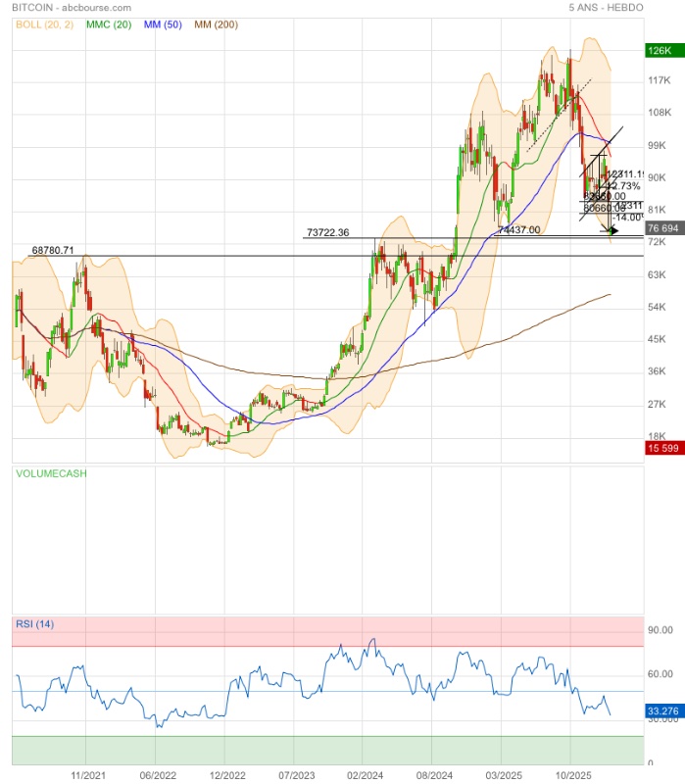
Task: Click the 74437.00 price level label
Action: 519,229
